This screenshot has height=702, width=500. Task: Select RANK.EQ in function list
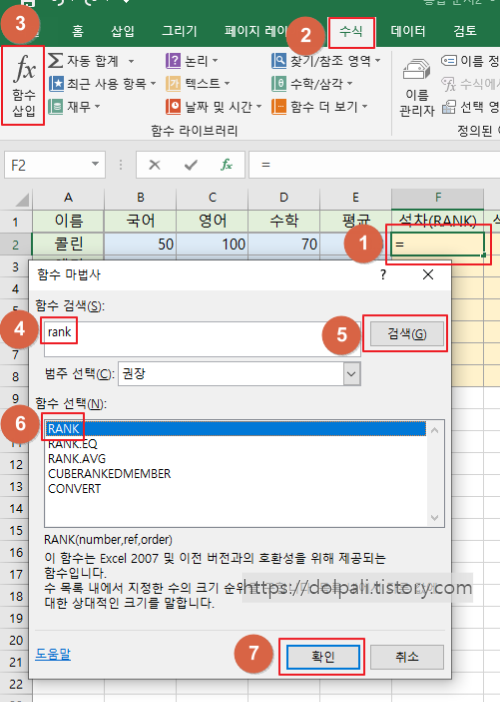(x=235, y=444)
